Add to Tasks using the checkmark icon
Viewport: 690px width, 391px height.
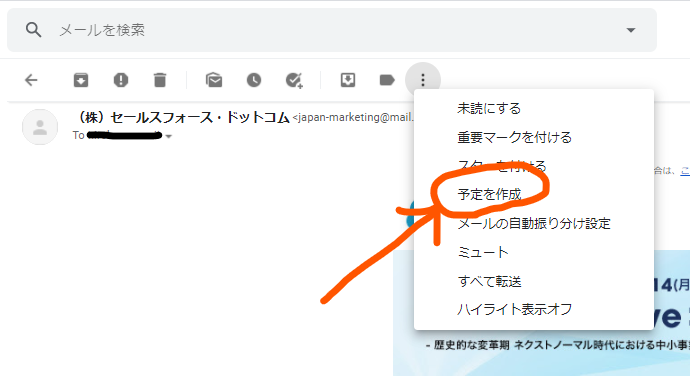(x=294, y=80)
